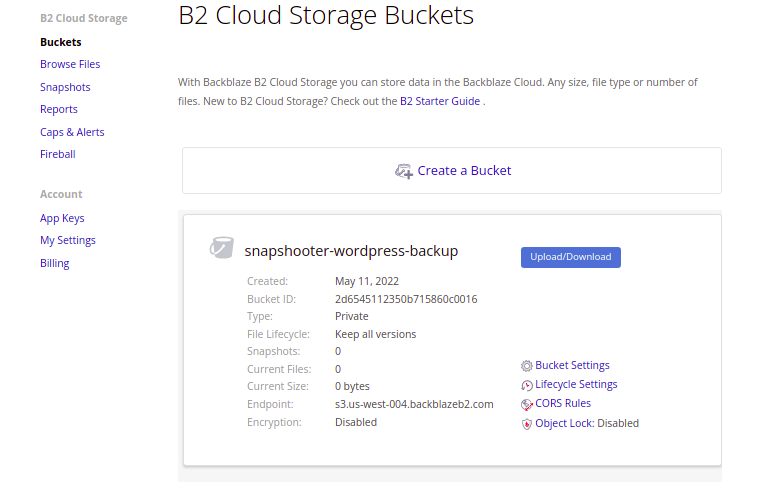Open My Settings
The width and height of the screenshot is (777, 488).
click(67, 240)
